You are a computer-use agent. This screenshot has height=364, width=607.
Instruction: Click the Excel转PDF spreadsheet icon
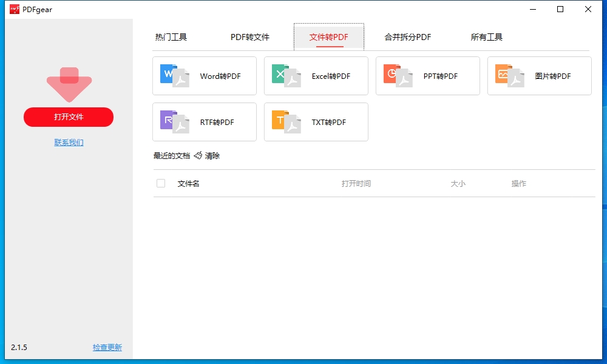[286, 76]
